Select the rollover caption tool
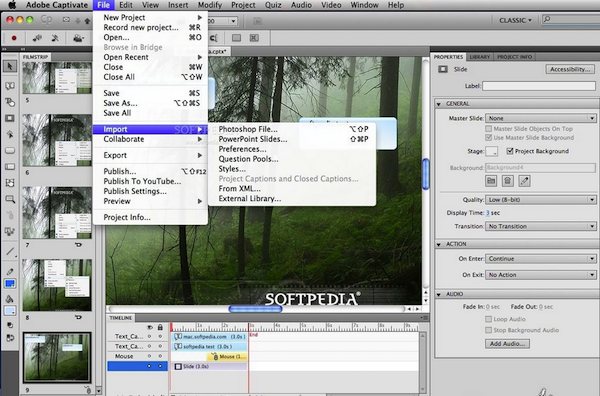 10,102
